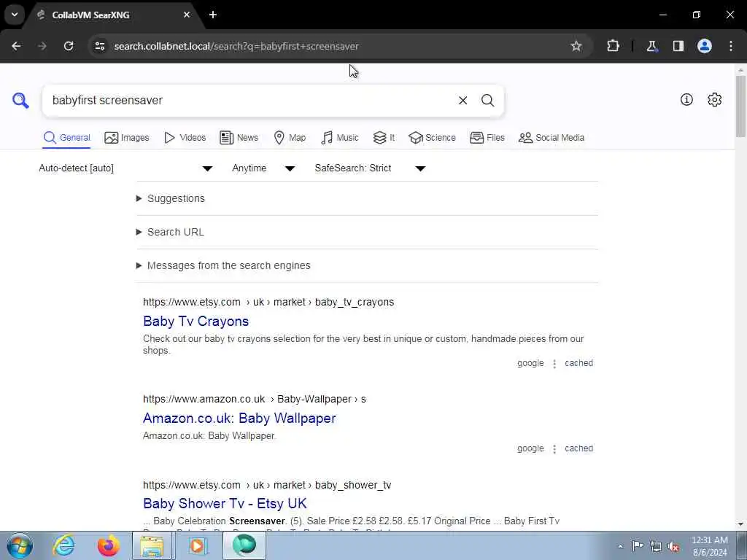
Task: Bookmark this page with the star
Action: (576, 46)
